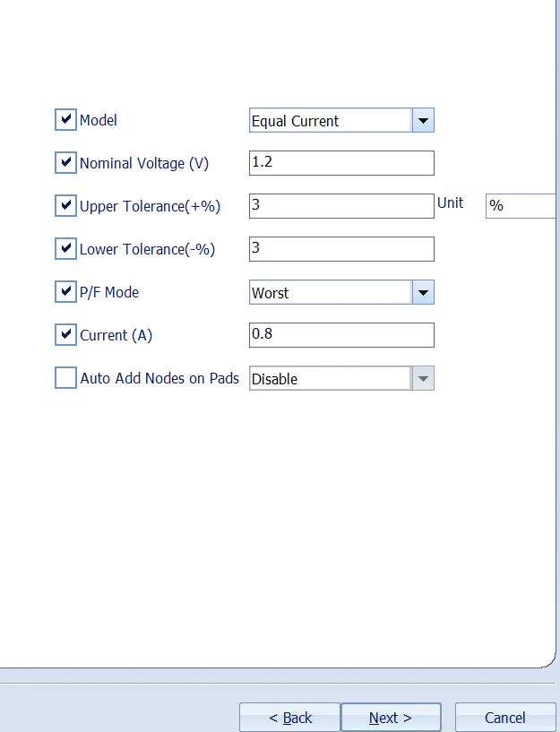Open the P/F Mode dropdown arrow
The width and height of the screenshot is (560, 732).
(x=423, y=293)
